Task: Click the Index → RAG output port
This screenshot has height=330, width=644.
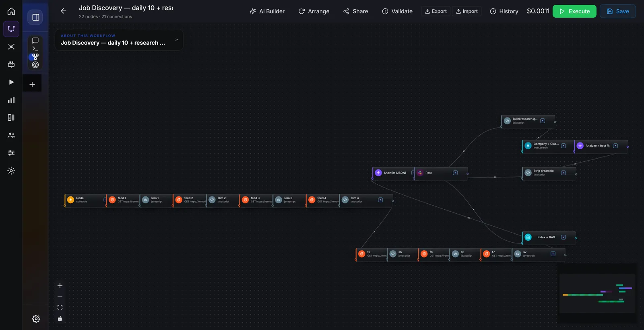Action: 576,238
